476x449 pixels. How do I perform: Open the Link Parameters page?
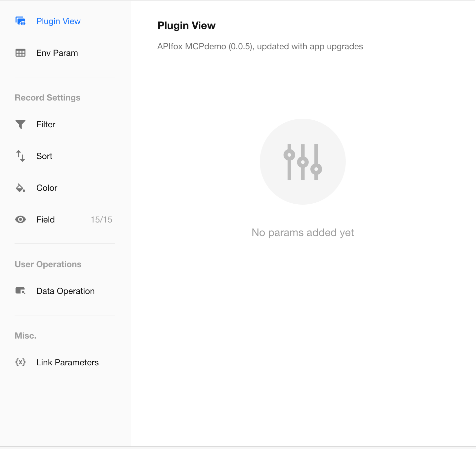coord(67,362)
